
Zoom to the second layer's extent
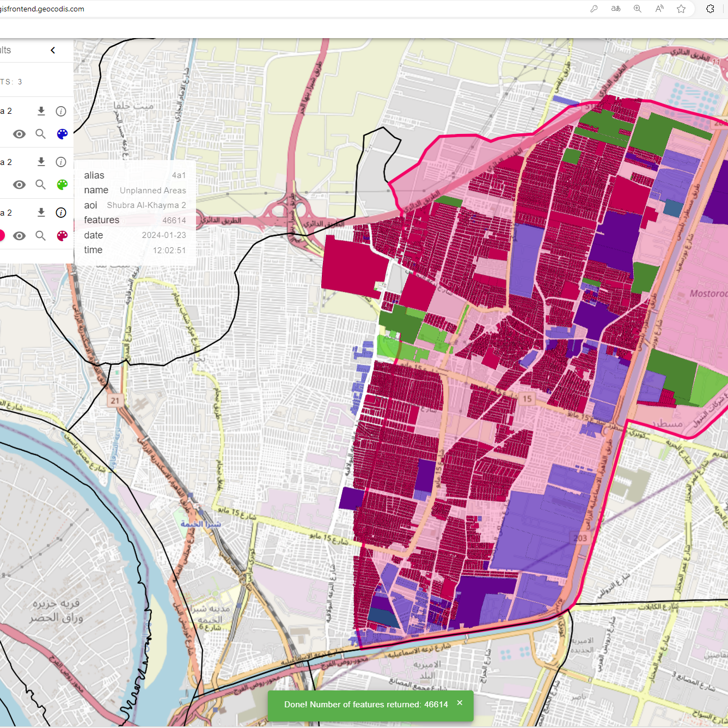pos(40,185)
